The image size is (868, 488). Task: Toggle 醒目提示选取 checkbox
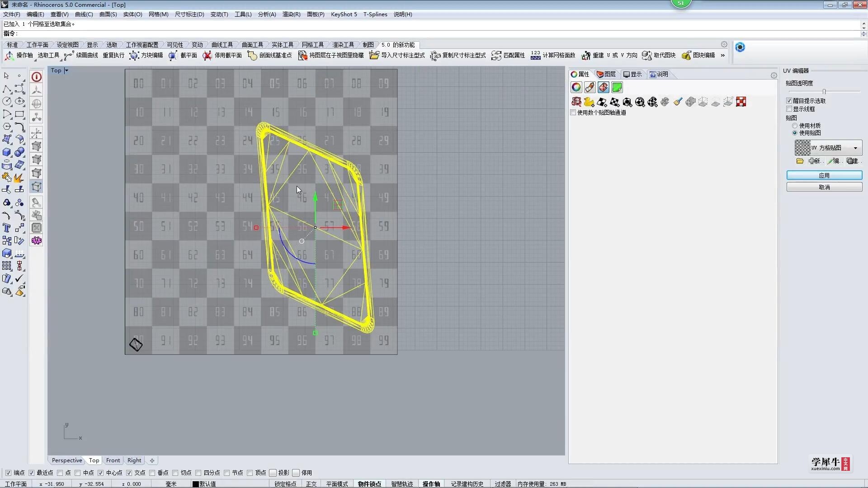[x=789, y=101]
